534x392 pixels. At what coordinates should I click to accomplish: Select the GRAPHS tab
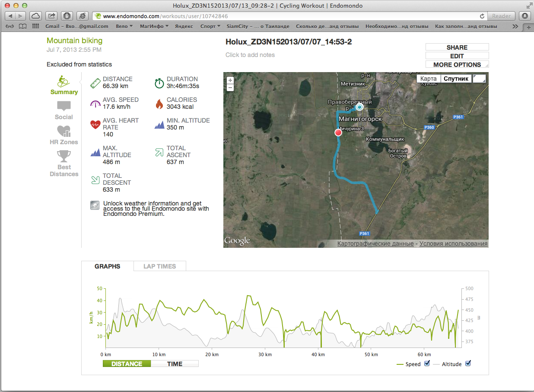[x=107, y=266]
